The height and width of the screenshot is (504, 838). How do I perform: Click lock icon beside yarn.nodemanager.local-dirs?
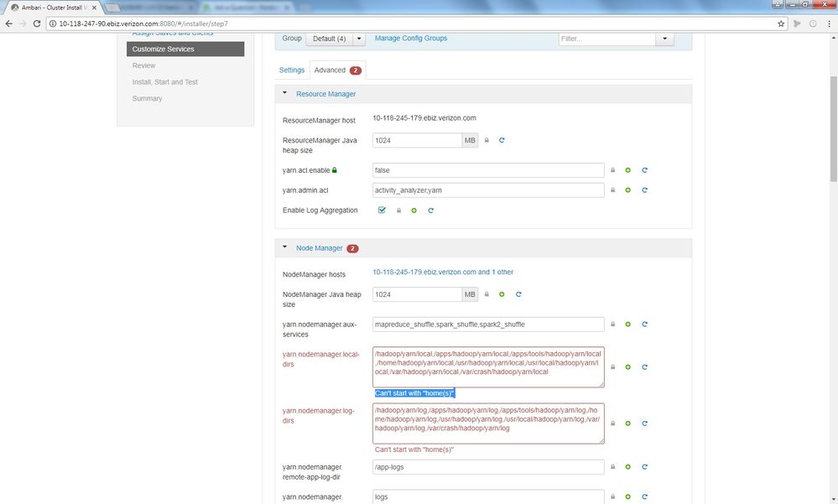612,367
